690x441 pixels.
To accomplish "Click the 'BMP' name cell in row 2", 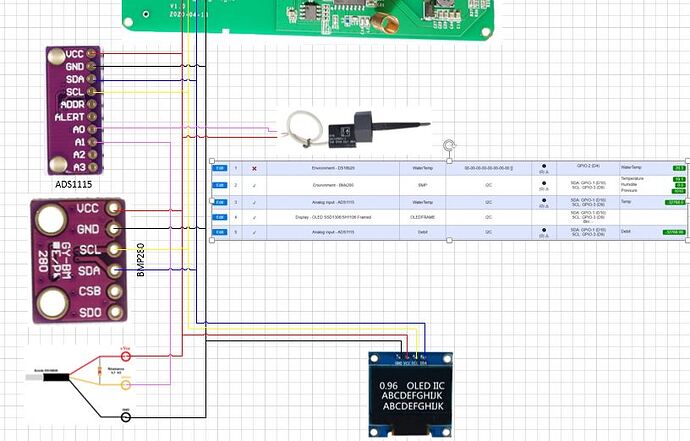I will pyautogui.click(x=422, y=185).
